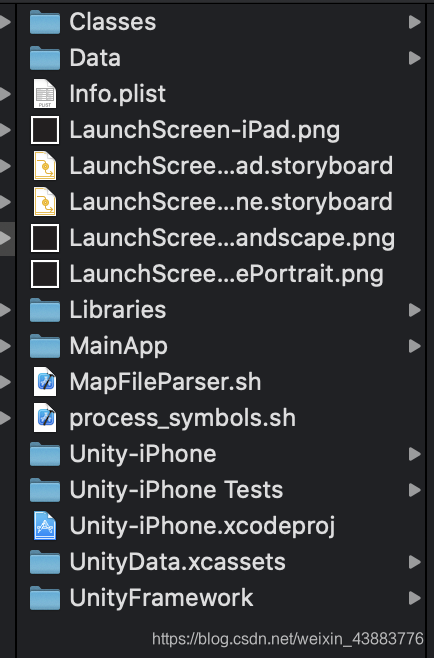This screenshot has width=434, height=658.
Task: Select the portrait launch screen PNG file
Action: 207,274
